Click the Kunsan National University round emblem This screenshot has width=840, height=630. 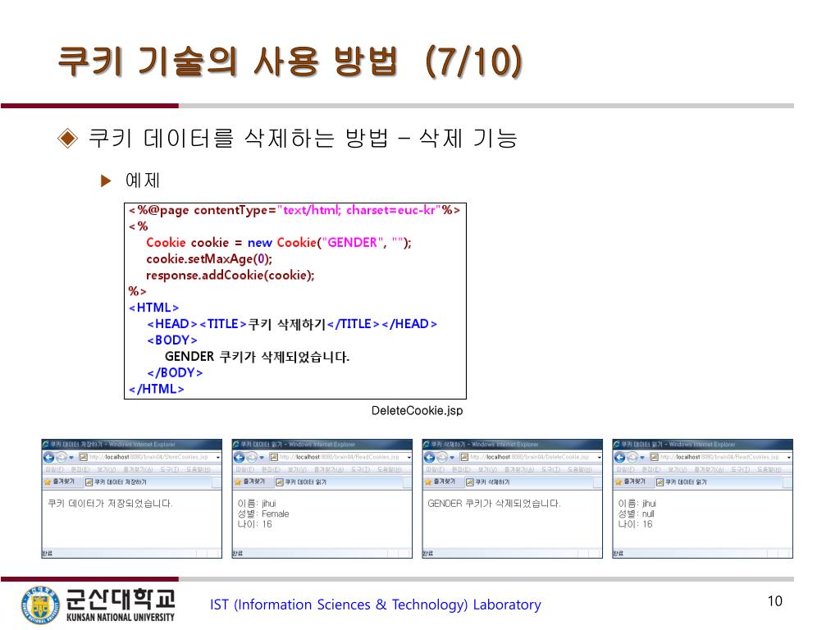41,605
